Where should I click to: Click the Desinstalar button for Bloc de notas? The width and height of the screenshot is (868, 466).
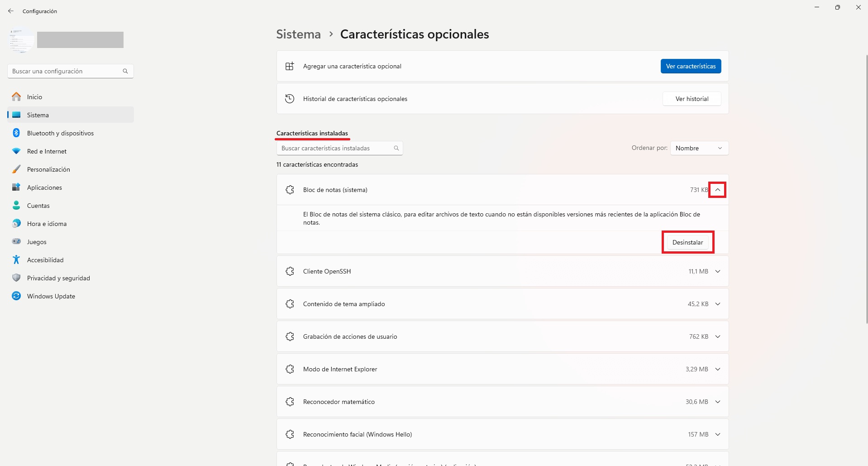click(687, 242)
